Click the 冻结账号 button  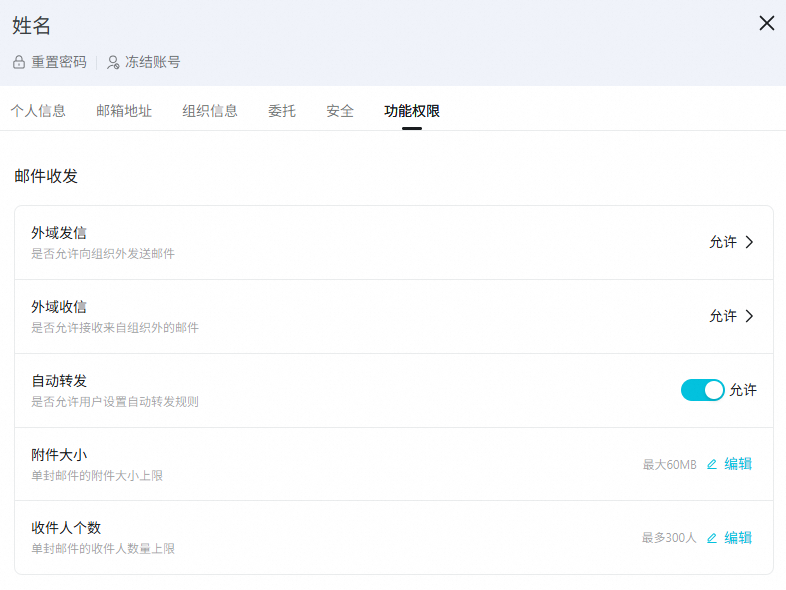tap(143, 62)
